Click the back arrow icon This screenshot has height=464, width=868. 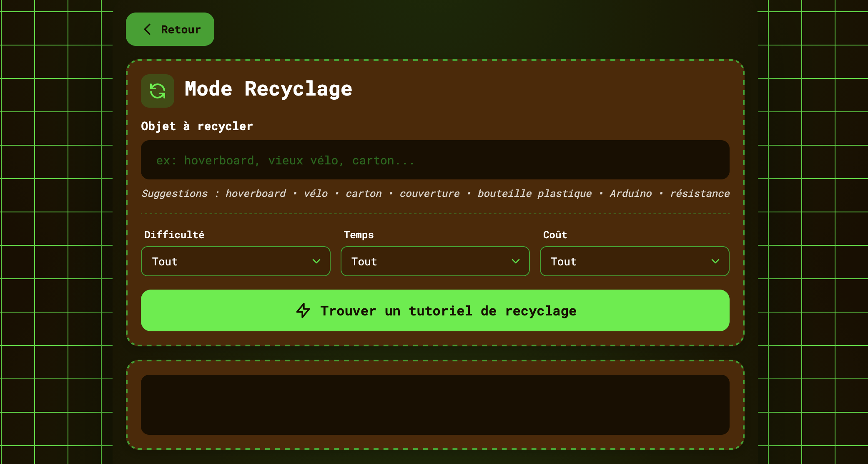click(x=147, y=29)
